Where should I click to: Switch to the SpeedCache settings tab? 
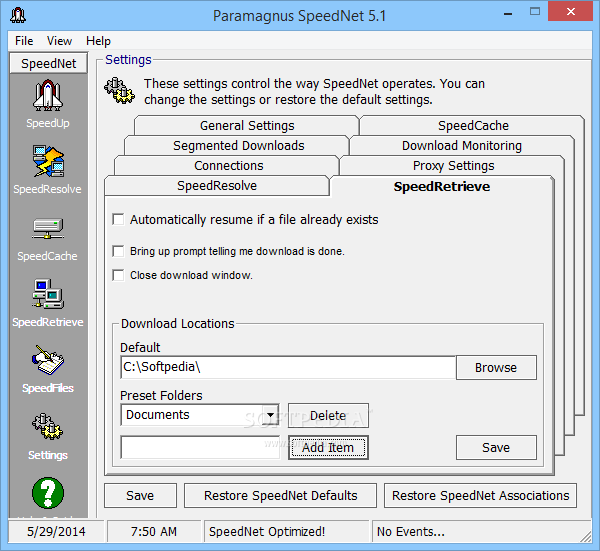pyautogui.click(x=473, y=126)
